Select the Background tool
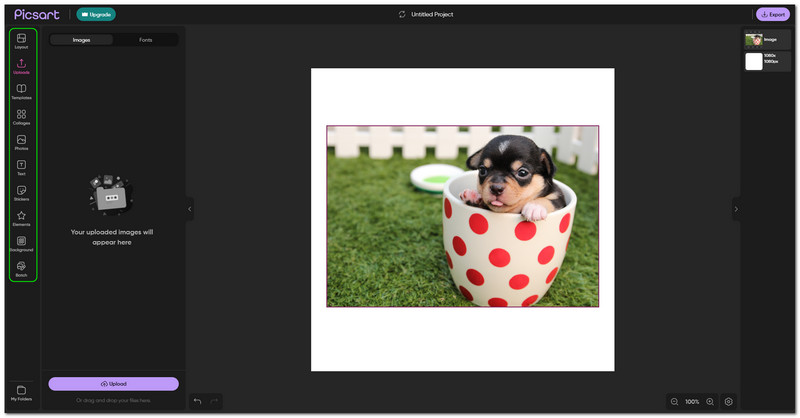Image resolution: width=800 pixels, height=418 pixels. [x=21, y=243]
